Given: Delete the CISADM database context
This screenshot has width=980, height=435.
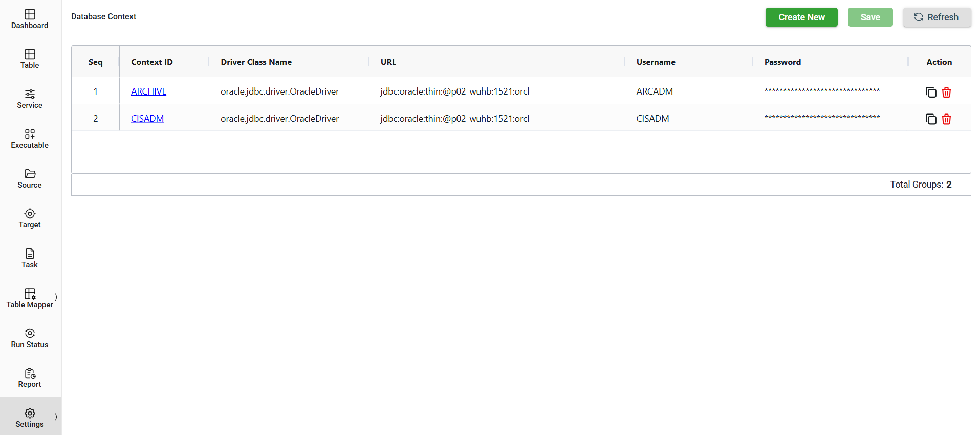Looking at the screenshot, I should pos(946,119).
